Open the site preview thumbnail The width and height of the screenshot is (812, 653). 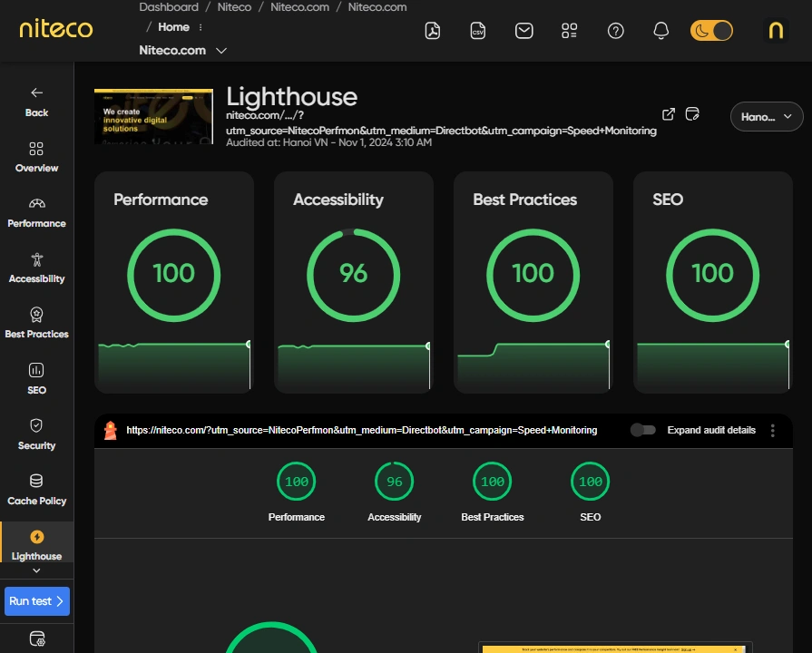click(x=154, y=116)
